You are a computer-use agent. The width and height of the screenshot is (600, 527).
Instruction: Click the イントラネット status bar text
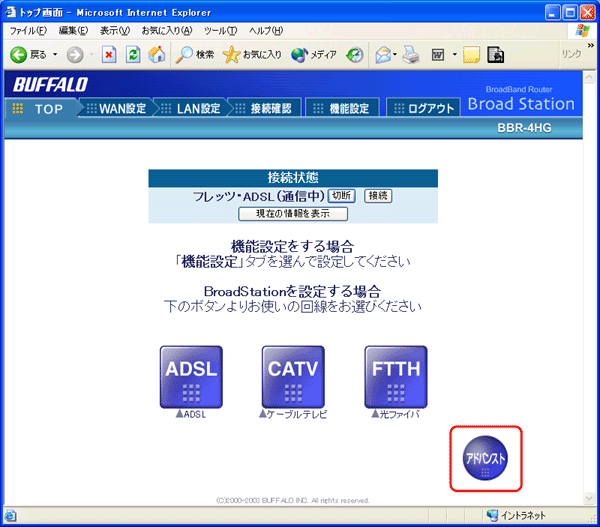click(523, 516)
